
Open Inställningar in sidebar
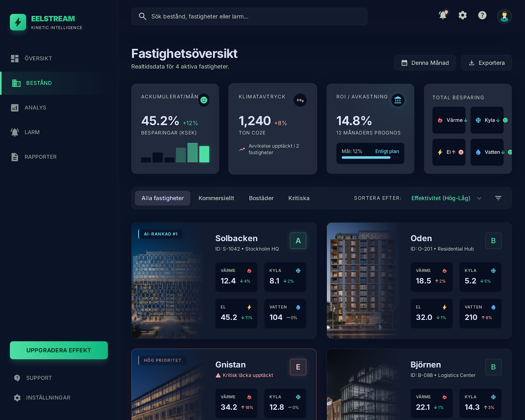(59, 398)
